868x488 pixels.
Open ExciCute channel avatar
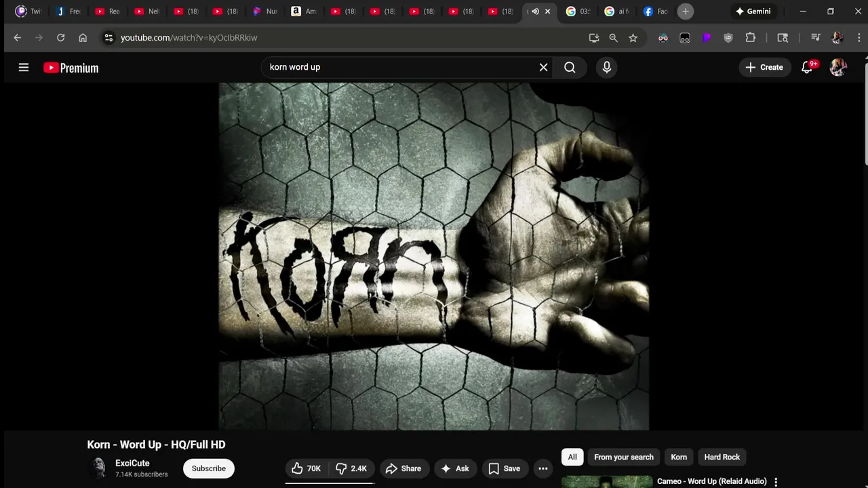click(99, 468)
